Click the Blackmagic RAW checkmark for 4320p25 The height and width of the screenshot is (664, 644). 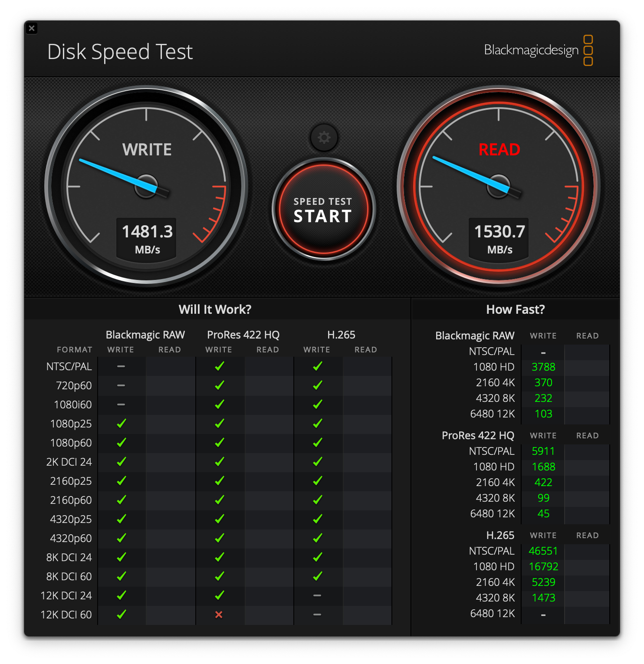point(122,519)
